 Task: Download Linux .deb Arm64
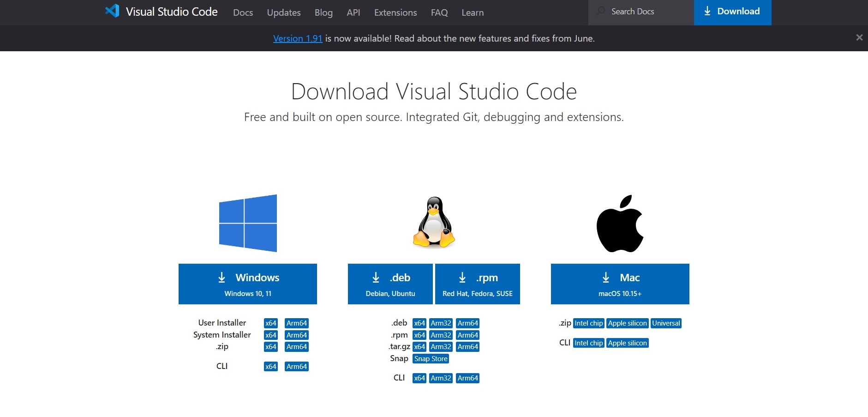pyautogui.click(x=468, y=323)
